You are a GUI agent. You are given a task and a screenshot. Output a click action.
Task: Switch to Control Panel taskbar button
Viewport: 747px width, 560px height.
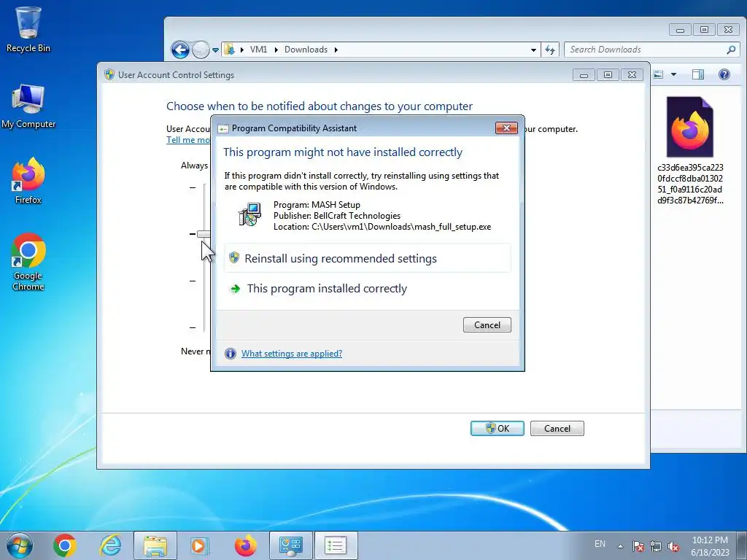click(x=290, y=545)
